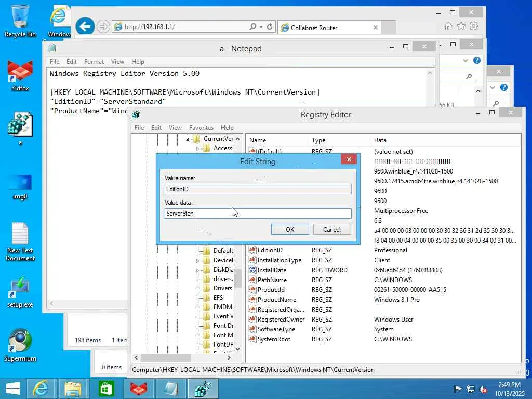Close the Collabnet Router tab

point(375,28)
